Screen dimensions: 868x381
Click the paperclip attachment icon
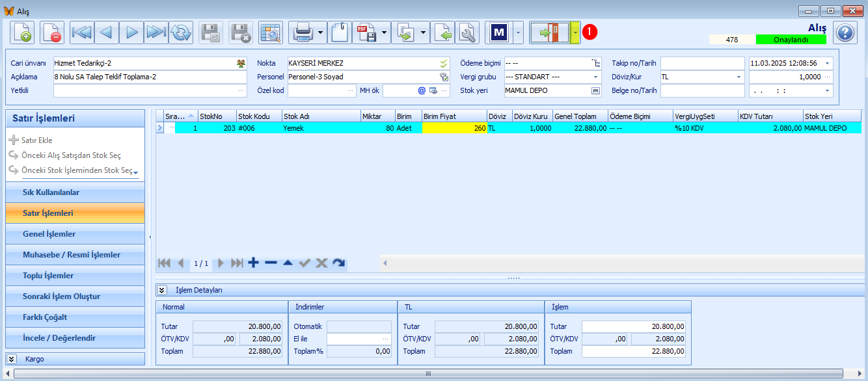[x=340, y=32]
